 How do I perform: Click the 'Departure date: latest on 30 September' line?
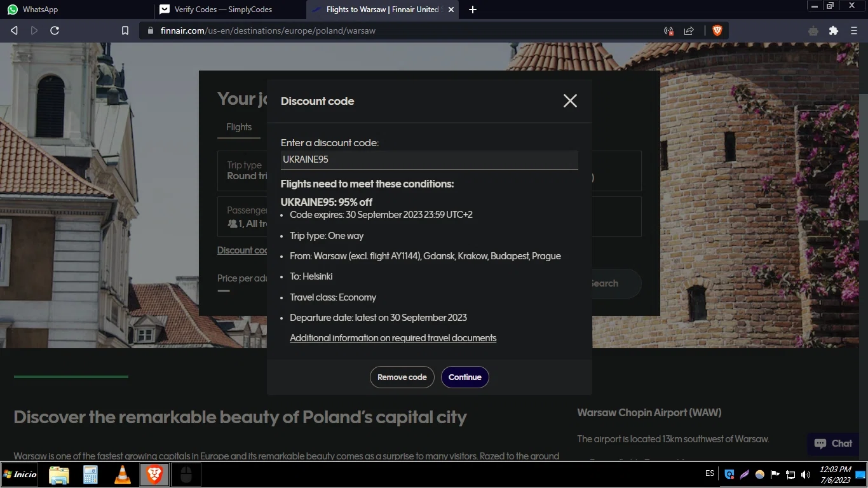coord(379,318)
